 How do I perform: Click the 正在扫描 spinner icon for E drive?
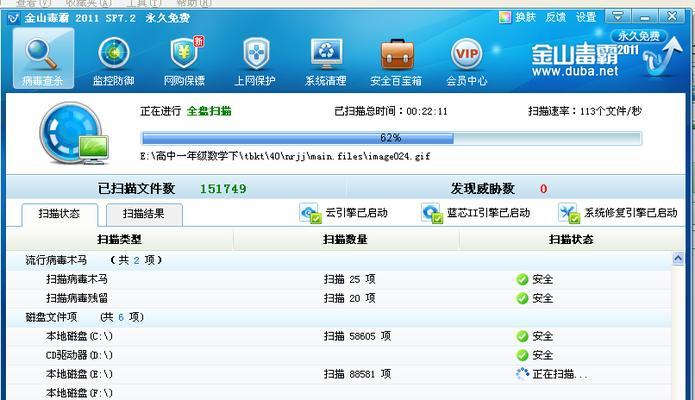click(522, 374)
